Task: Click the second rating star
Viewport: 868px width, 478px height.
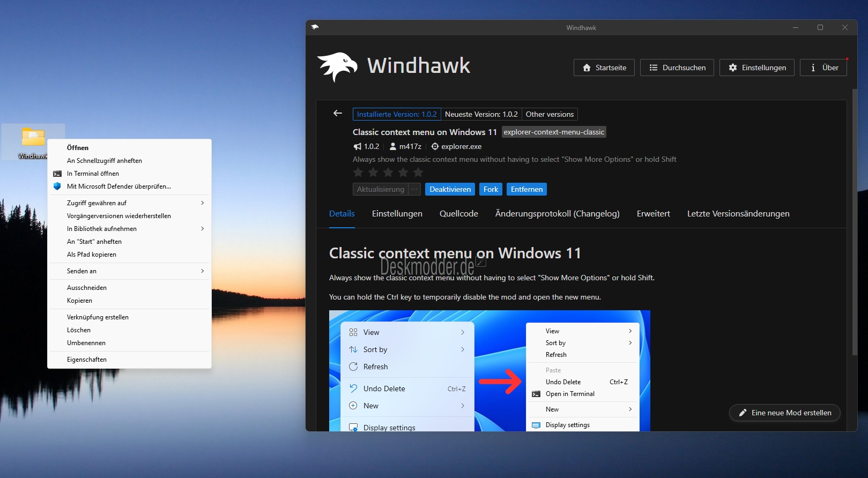Action: [x=373, y=172]
